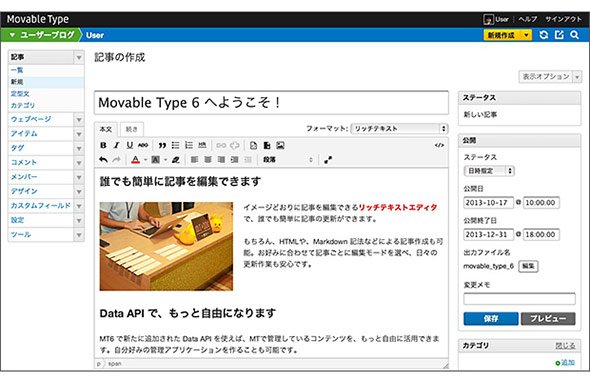Apply red text color
The image size is (590, 381).
click(135, 160)
